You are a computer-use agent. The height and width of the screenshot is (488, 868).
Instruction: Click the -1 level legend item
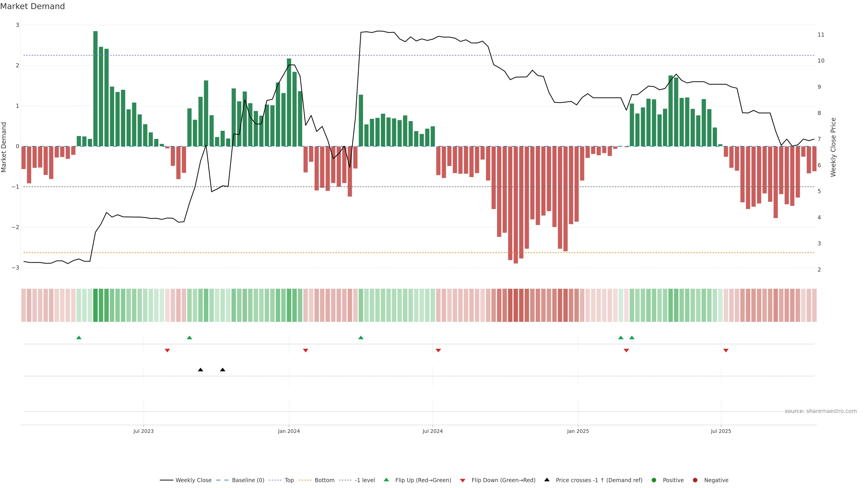point(365,480)
